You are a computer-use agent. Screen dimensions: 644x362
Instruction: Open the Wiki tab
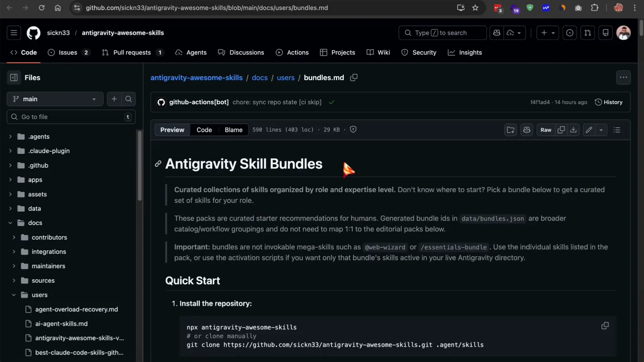[378, 52]
